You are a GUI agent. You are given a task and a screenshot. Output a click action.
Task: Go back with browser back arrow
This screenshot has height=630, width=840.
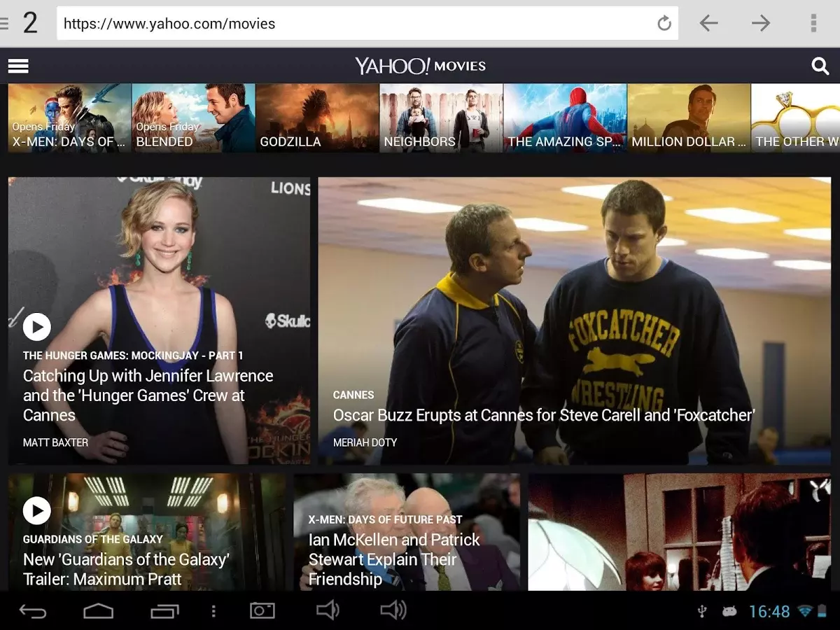tap(709, 24)
